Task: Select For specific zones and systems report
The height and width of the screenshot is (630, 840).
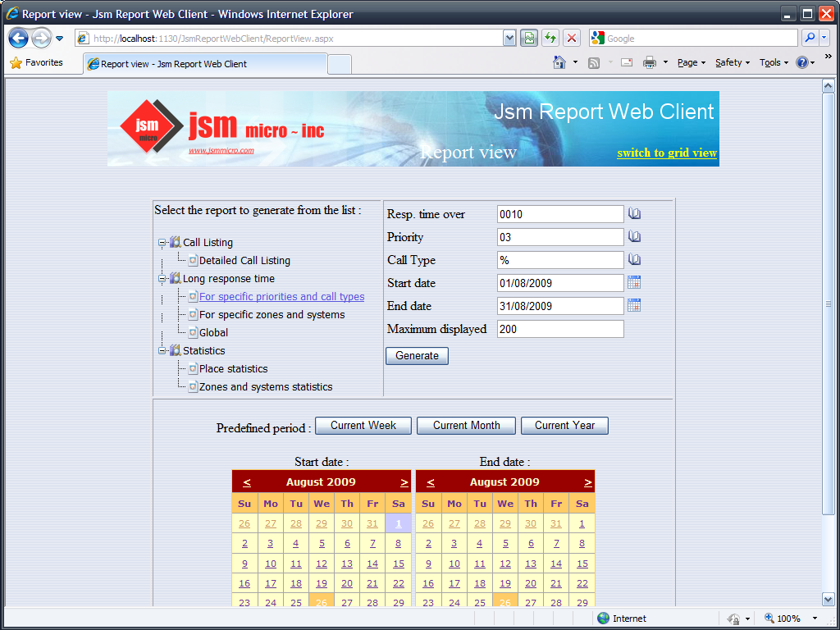Action: [272, 314]
